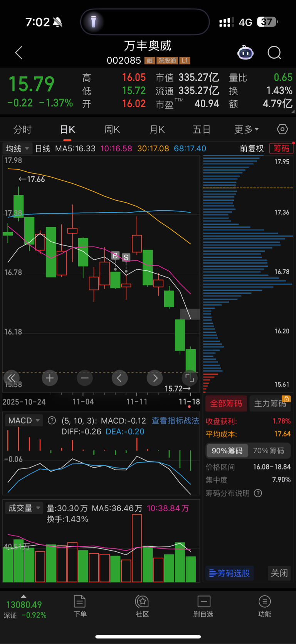This screenshot has width=296, height=644.
Task: Tap silent mode bell icon
Action: (58, 22)
